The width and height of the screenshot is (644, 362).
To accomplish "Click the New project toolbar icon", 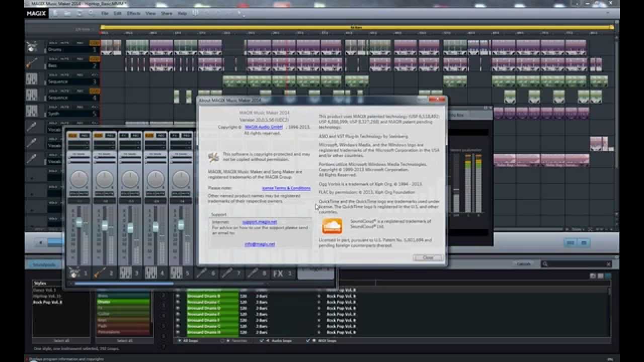I will click(55, 13).
